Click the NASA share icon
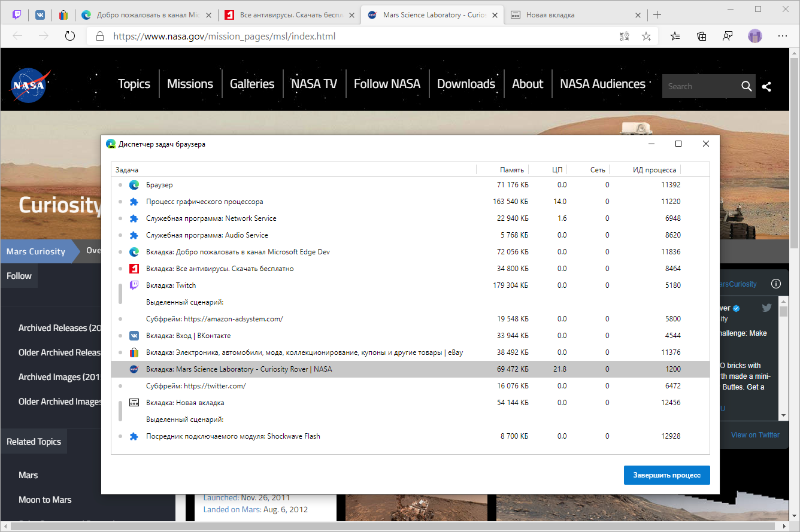Viewport: 800px width, 532px height. click(766, 86)
